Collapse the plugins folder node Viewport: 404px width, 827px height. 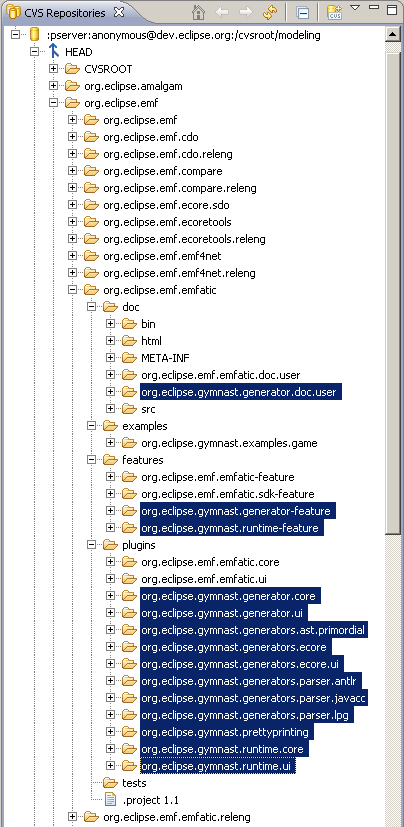coord(91,544)
